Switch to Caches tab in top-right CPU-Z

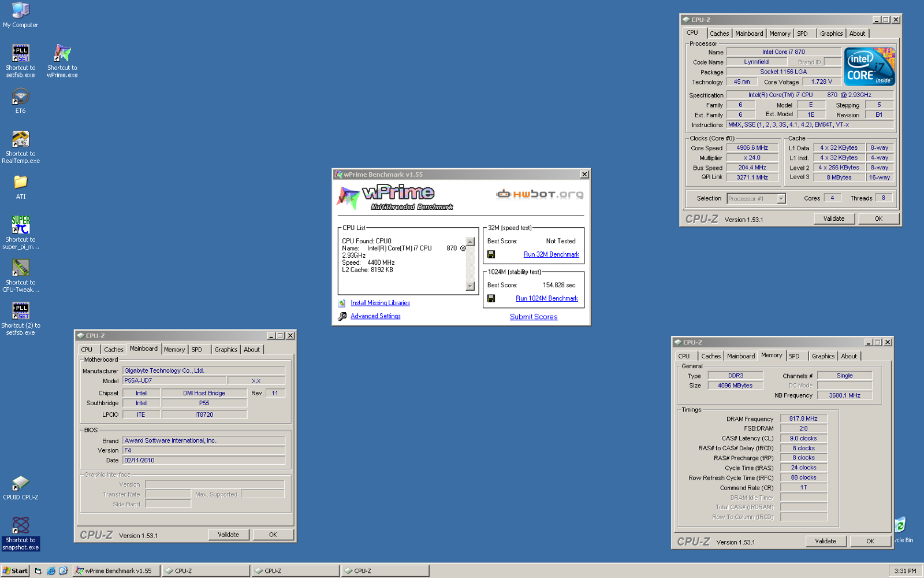coord(719,34)
